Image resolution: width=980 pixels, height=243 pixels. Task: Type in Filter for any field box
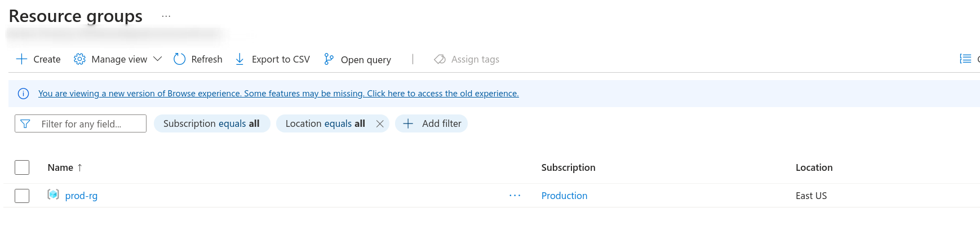tap(87, 123)
